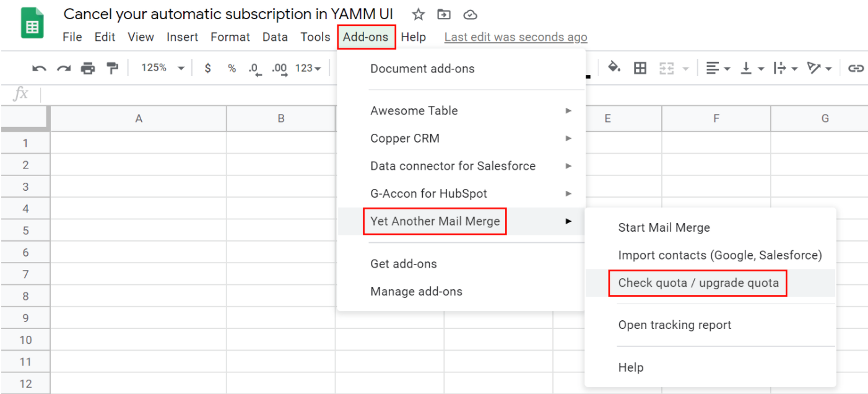
Task: Open the Data menu
Action: pos(275,37)
